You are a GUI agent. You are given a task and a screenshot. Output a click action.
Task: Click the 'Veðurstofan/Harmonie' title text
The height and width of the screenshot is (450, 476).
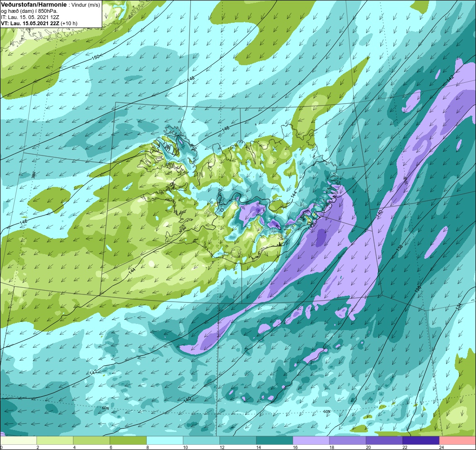click(33, 5)
